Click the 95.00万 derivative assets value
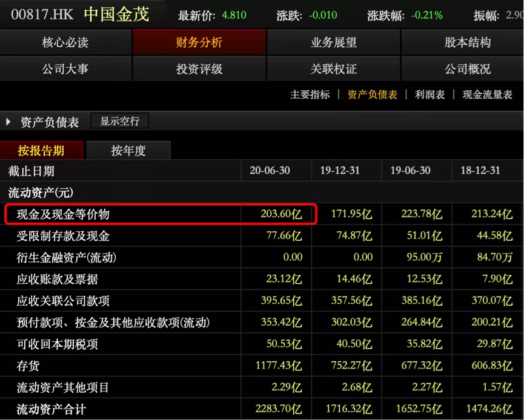The image size is (524, 420). pos(425,257)
